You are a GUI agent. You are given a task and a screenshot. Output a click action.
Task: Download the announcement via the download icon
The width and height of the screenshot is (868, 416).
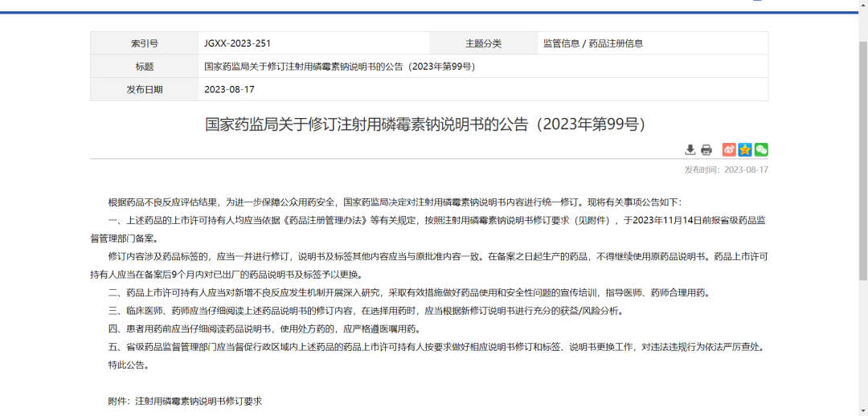[x=690, y=150]
